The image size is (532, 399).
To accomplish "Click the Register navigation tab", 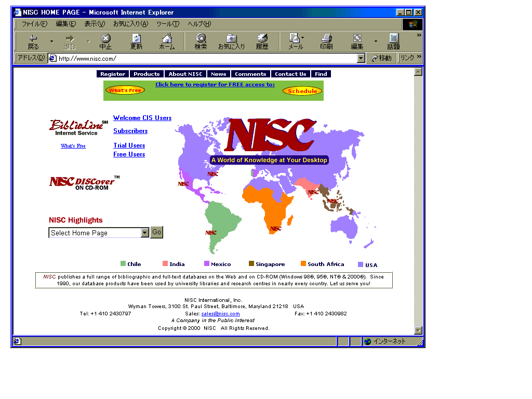I will pos(113,74).
